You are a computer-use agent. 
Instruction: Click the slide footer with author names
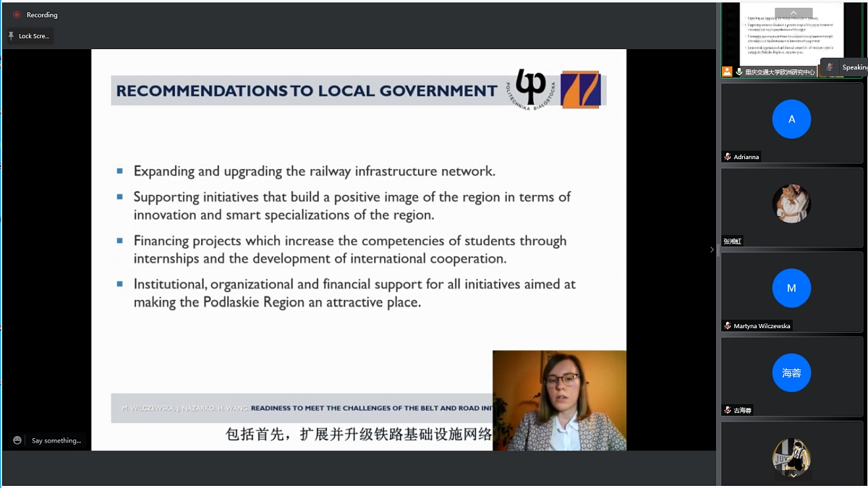coord(302,408)
